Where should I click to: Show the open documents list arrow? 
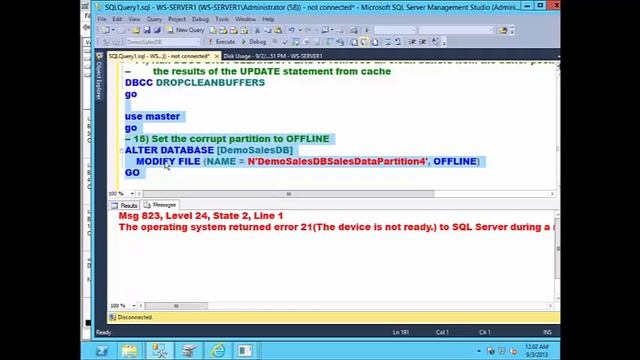(x=558, y=56)
